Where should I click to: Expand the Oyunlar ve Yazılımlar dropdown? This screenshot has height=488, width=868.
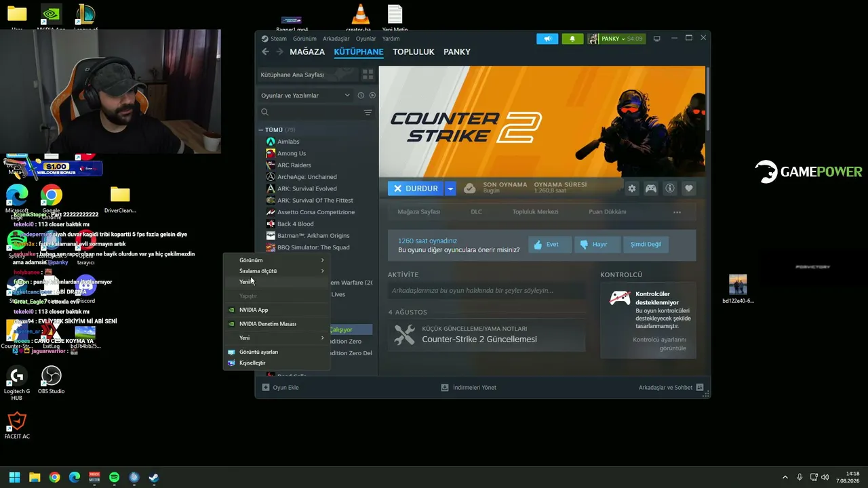(305, 96)
